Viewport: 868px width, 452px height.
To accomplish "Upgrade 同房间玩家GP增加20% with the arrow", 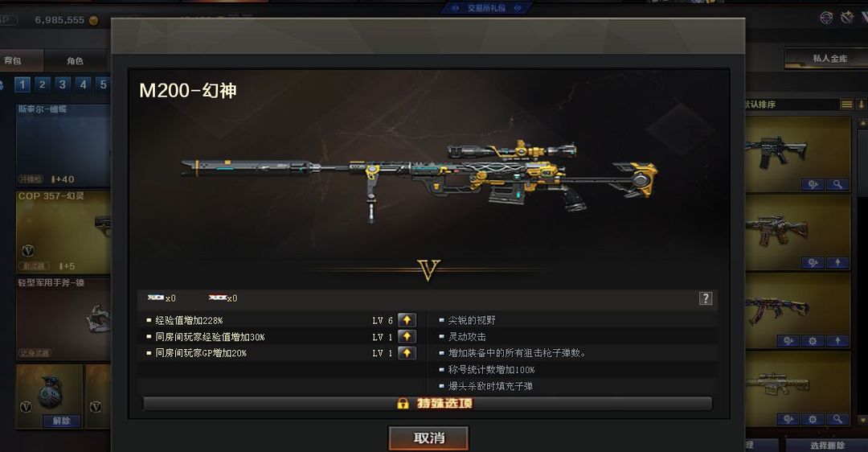I will [407, 353].
